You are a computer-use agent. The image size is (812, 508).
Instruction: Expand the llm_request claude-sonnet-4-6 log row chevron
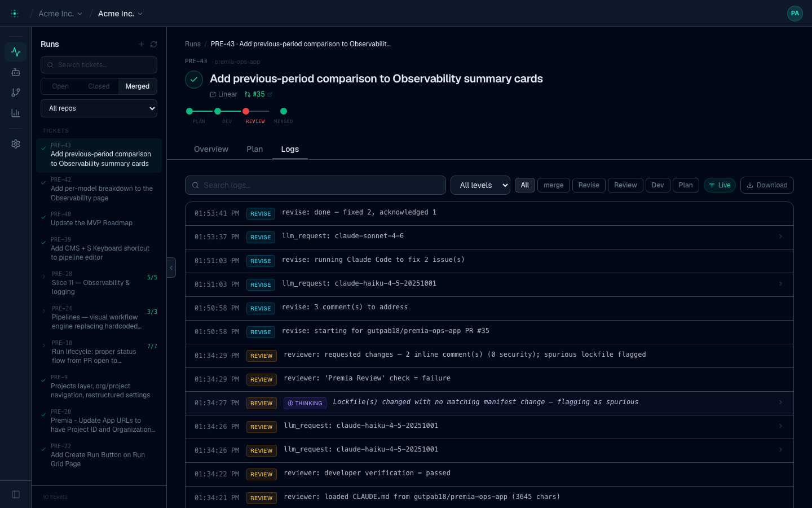coord(780,237)
